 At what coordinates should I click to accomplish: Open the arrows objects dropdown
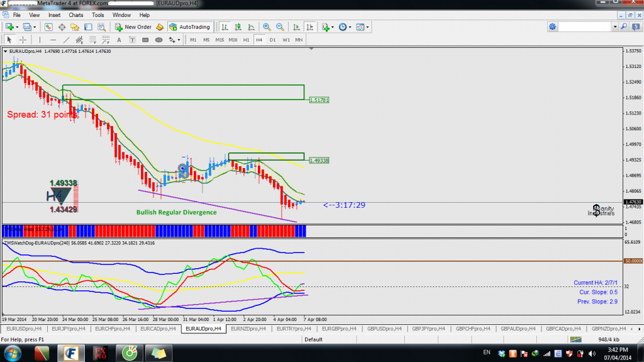174,40
